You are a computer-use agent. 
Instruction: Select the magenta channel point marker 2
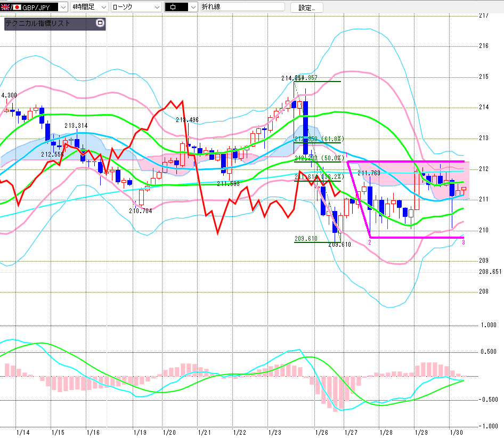370,242
